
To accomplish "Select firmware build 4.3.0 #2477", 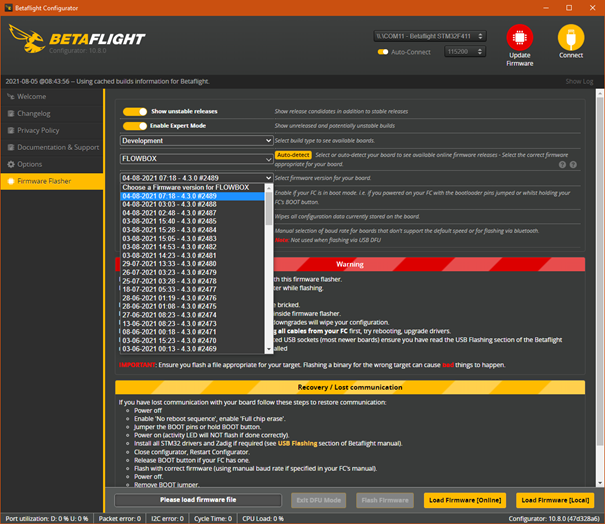I will 193,289.
